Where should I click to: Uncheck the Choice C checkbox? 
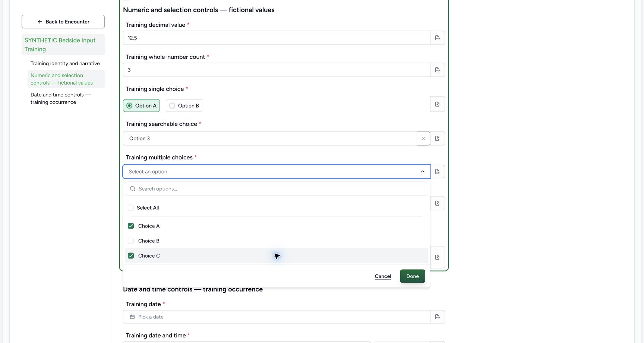tap(131, 256)
